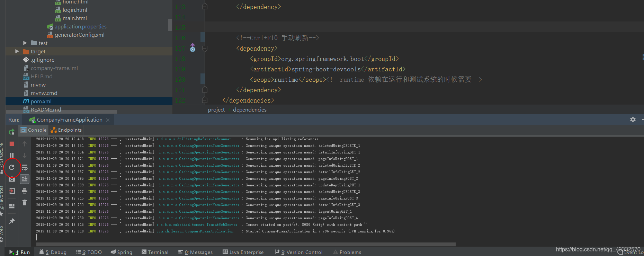Select .gitignore file
Viewport: 644px width, 256px height.
pos(43,60)
